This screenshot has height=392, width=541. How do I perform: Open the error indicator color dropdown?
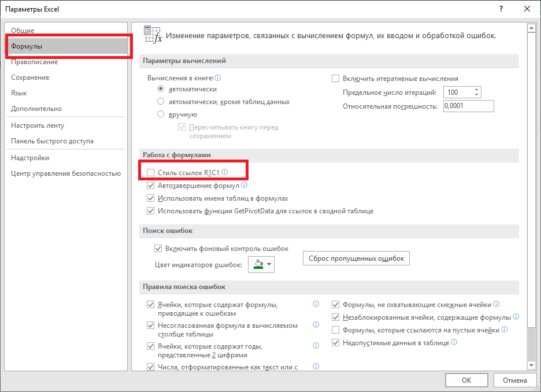click(268, 264)
